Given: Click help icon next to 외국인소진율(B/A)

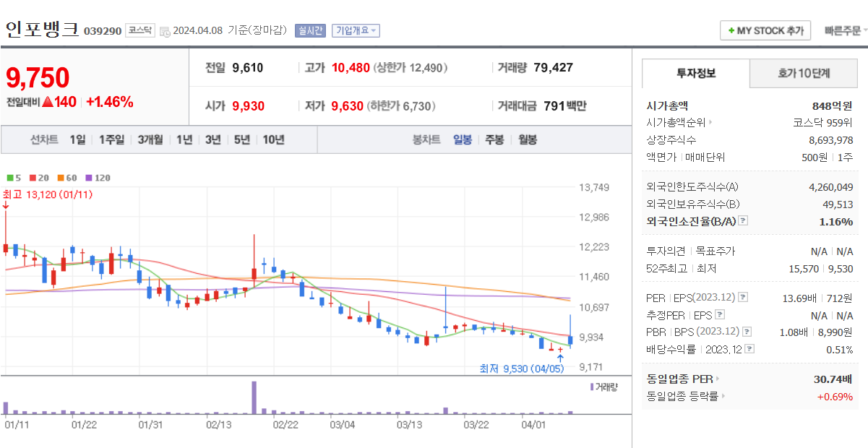Looking at the screenshot, I should coord(744,221).
